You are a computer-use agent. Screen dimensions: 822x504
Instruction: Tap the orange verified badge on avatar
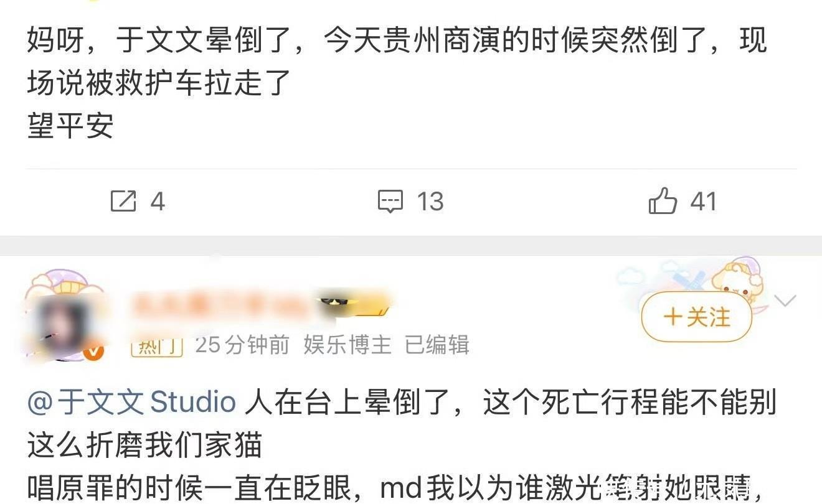click(93, 352)
